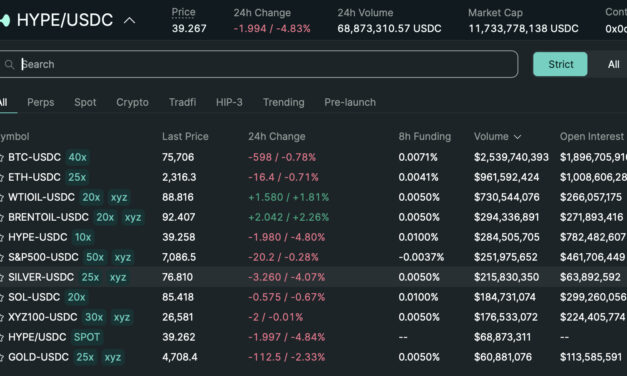This screenshot has height=376, width=627.
Task: Click GOLD last price 4,708.4
Action: point(180,357)
